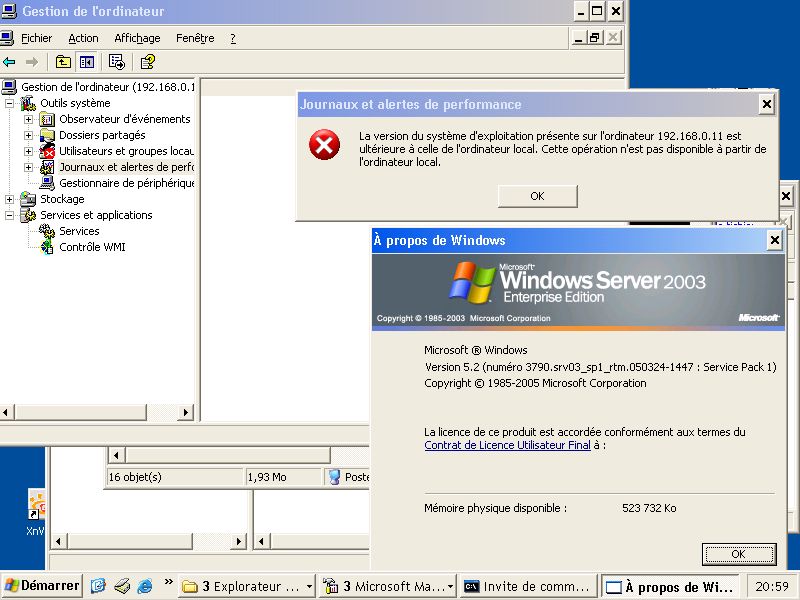Click tree pane scroll left arrow
This screenshot has height=600, width=800.
[7, 412]
